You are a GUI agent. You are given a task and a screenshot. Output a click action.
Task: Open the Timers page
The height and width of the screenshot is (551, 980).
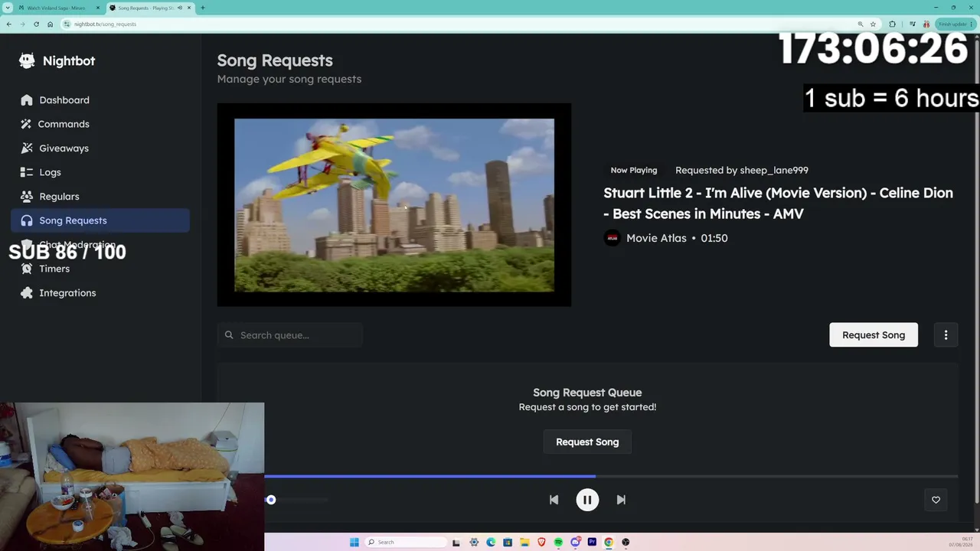coord(100,269)
